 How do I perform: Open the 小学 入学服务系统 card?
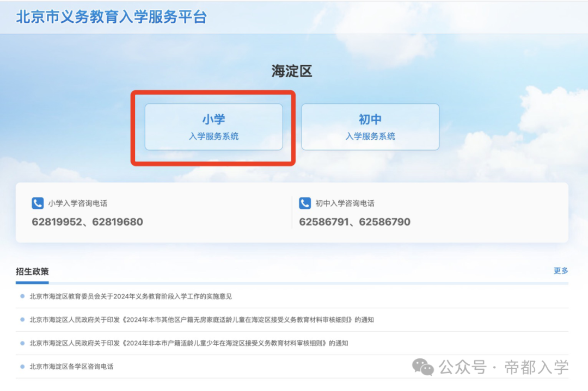(x=214, y=127)
